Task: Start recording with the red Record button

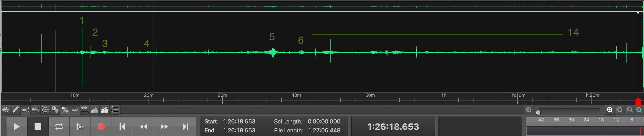Action: pyautogui.click(x=101, y=127)
